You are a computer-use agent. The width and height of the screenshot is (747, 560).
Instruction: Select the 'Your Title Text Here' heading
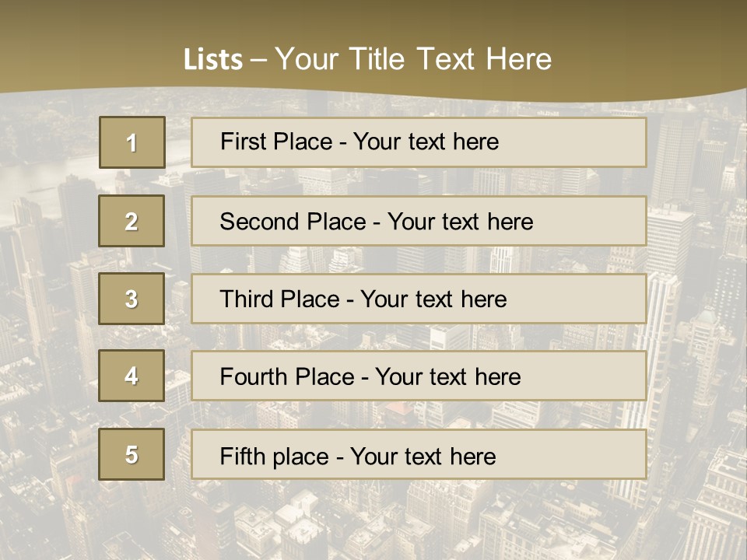[x=413, y=60]
